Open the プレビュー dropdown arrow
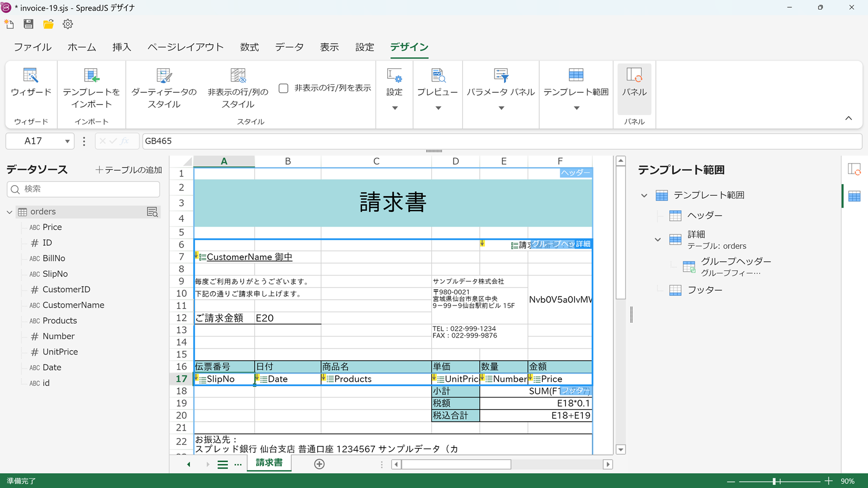The width and height of the screenshot is (868, 488). 438,108
